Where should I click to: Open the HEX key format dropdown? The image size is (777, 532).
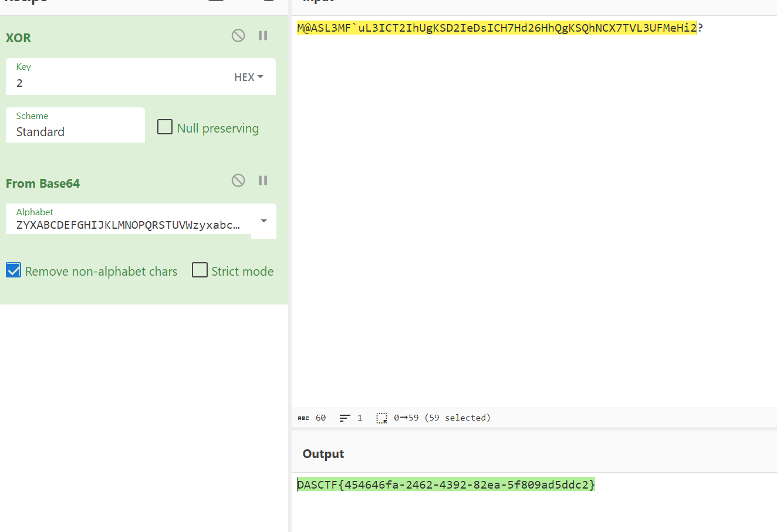249,77
